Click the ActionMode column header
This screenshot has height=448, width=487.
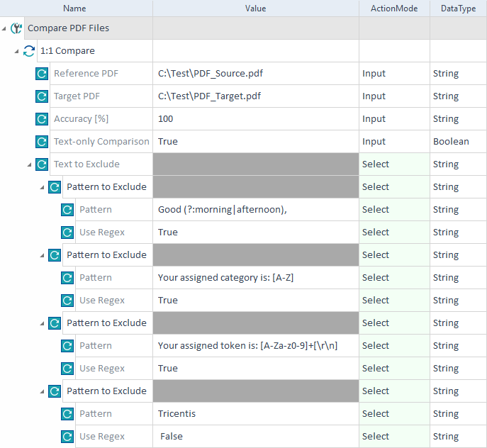[x=393, y=9]
